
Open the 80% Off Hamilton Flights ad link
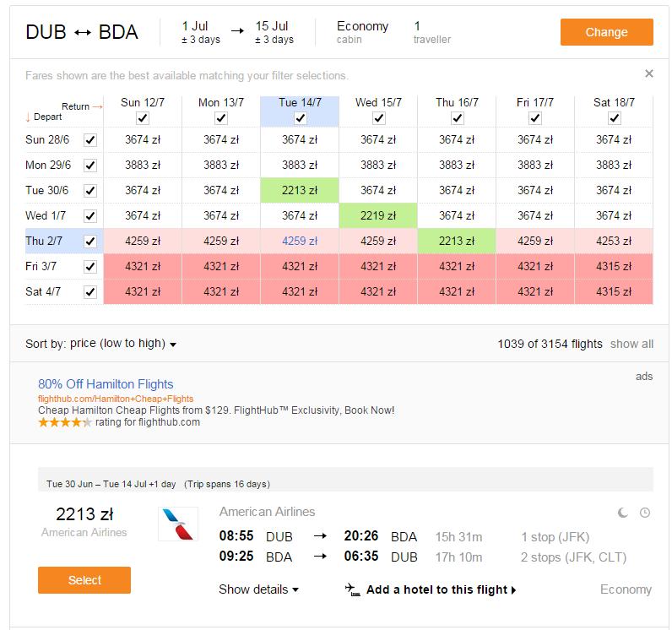106,384
